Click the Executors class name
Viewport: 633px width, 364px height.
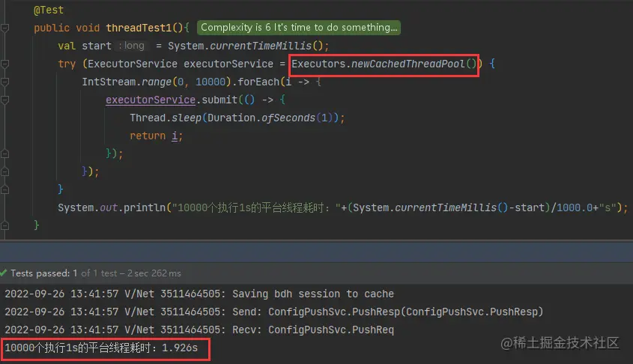pyautogui.click(x=318, y=64)
